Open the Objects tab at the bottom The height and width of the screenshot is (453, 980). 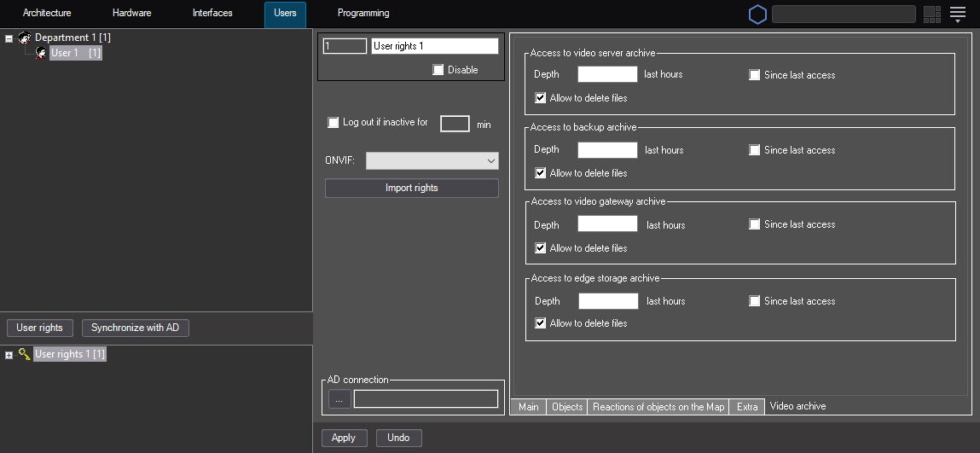567,407
